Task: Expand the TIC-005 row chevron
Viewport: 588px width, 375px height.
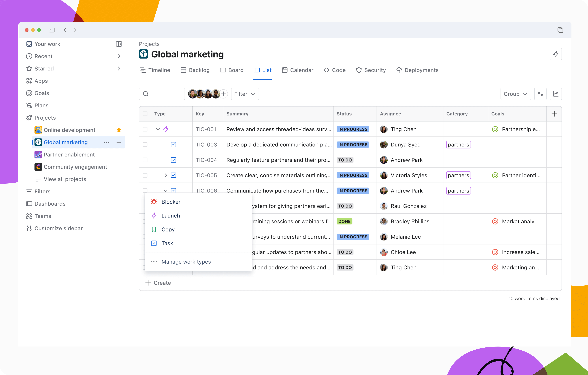Action: 166,175
